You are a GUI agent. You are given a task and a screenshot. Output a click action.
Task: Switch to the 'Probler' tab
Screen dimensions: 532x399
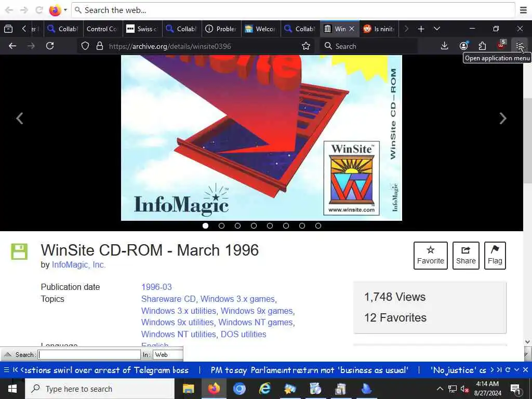click(221, 29)
